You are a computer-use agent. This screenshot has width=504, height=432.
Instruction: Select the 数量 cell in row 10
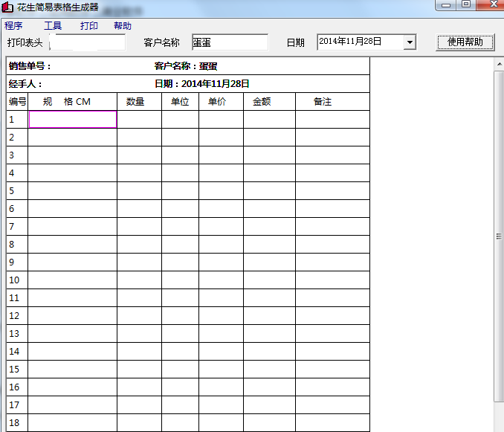140,280
